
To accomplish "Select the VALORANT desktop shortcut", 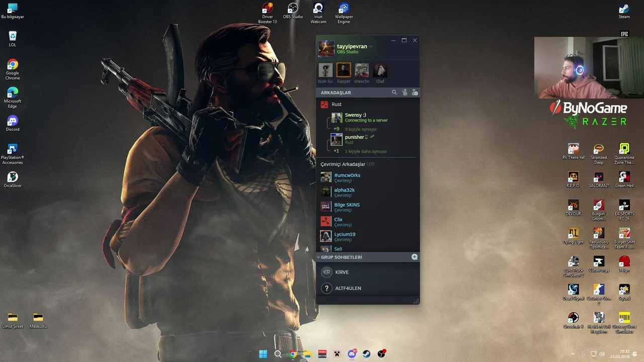I will pos(599,179).
